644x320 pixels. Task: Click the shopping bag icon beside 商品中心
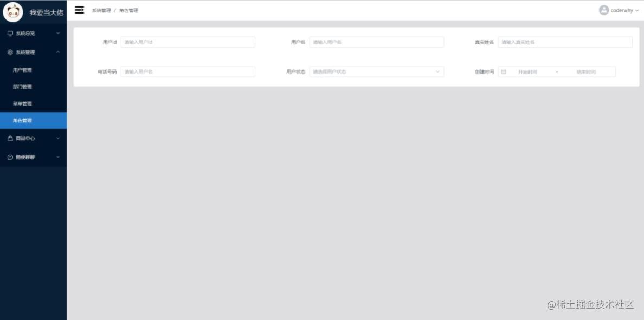click(10, 139)
